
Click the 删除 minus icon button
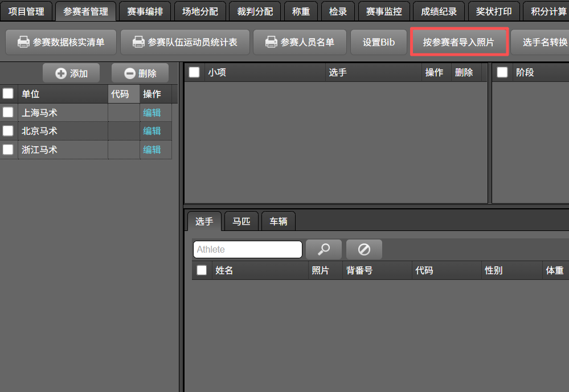coord(140,73)
